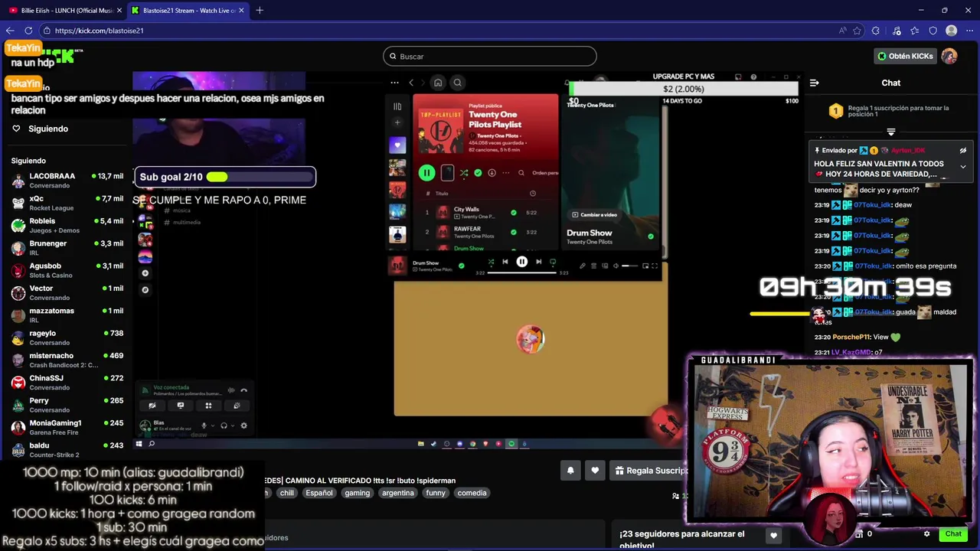
Task: Click "Perry" in the following list
Action: click(x=39, y=400)
